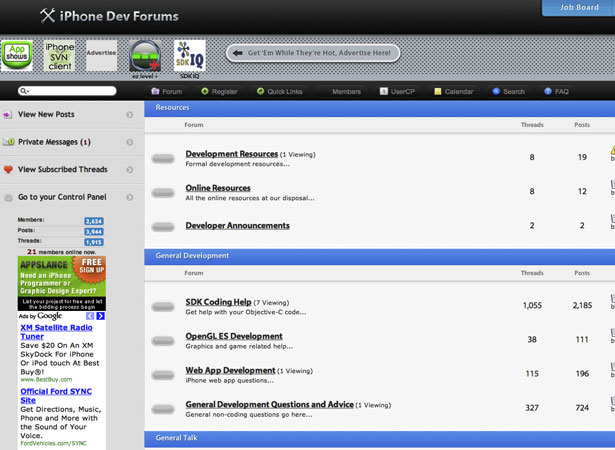
Task: Open the iPhone SVN client ad icon
Action: 59,55
